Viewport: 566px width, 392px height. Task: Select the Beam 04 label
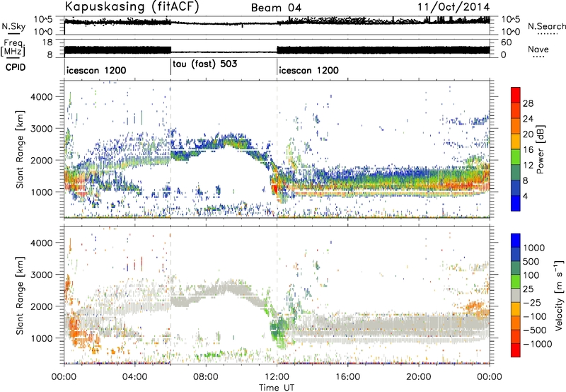pyautogui.click(x=276, y=8)
